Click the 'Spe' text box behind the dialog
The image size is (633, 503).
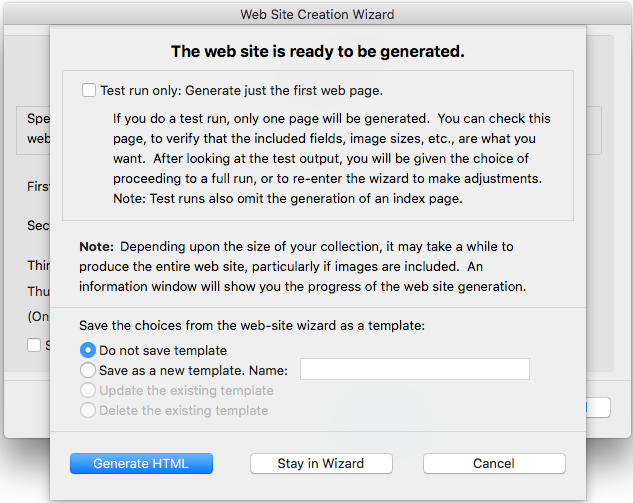pyautogui.click(x=37, y=128)
